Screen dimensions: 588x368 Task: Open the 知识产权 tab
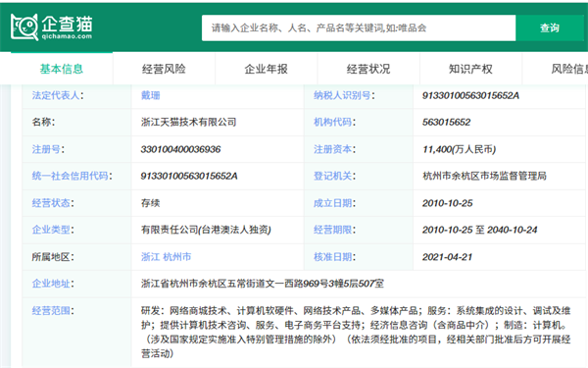pyautogui.click(x=470, y=69)
